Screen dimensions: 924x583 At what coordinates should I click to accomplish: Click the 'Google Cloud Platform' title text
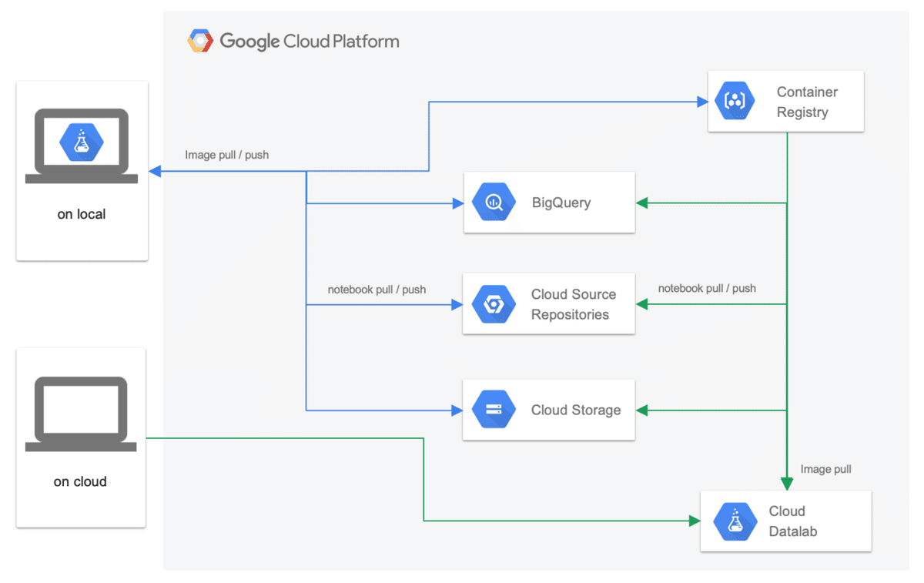pos(310,41)
